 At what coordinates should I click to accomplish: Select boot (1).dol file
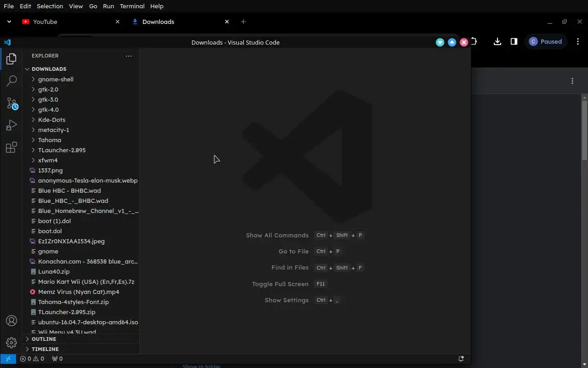[x=81, y=221]
